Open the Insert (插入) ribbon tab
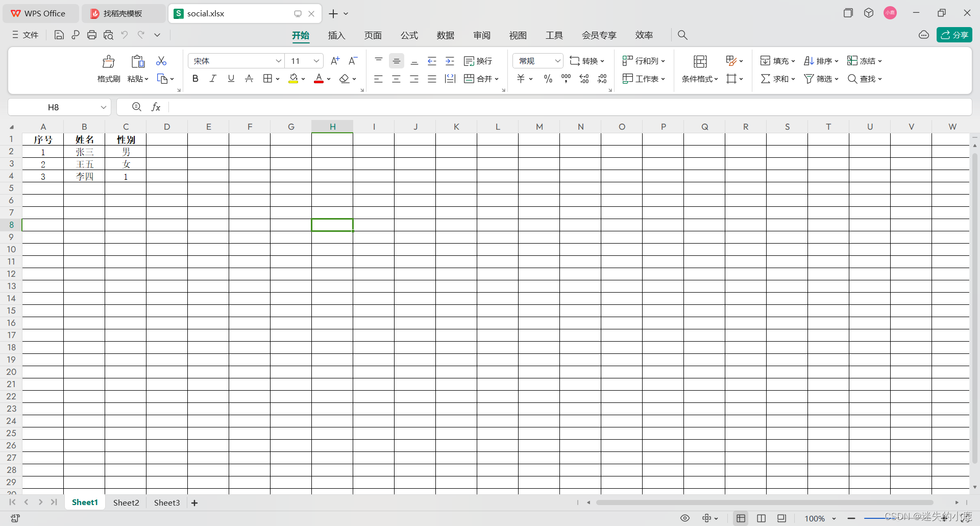This screenshot has height=526, width=980. pyautogui.click(x=336, y=35)
